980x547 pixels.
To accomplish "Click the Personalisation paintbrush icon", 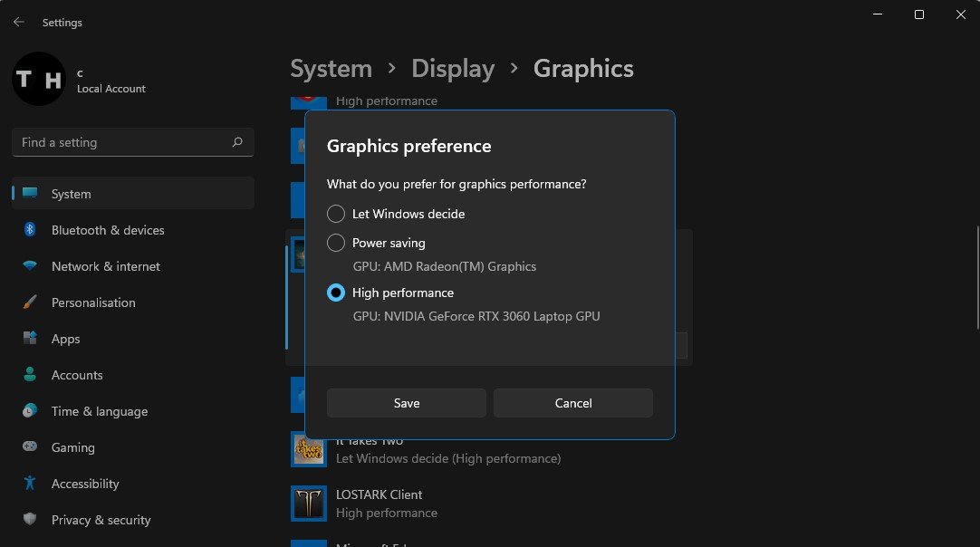I will pos(30,302).
